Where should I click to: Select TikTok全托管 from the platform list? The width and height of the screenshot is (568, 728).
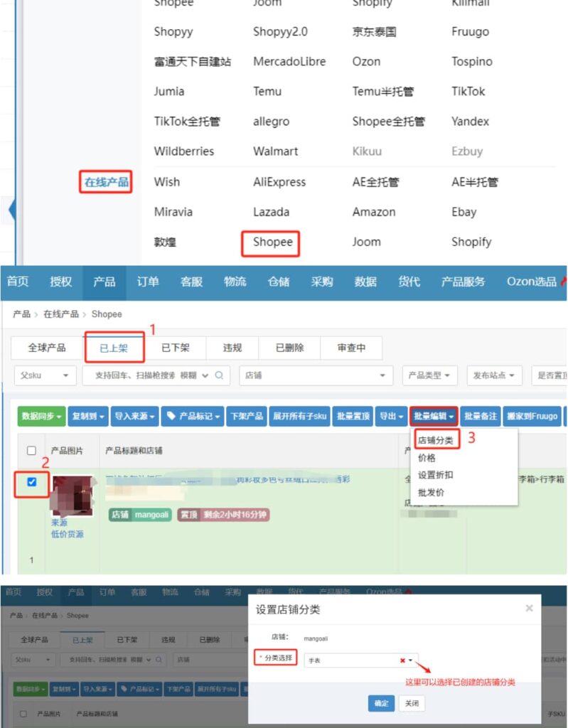click(187, 121)
